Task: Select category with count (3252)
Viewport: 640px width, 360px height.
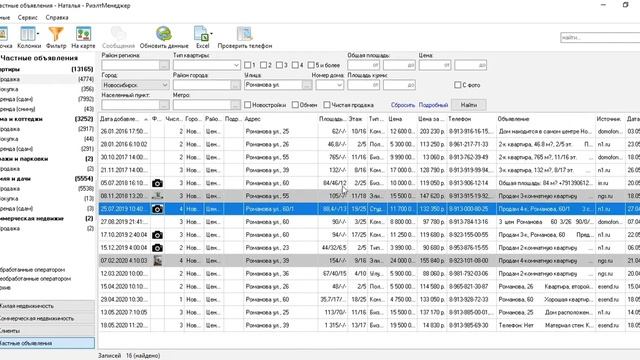Action: click(47, 119)
